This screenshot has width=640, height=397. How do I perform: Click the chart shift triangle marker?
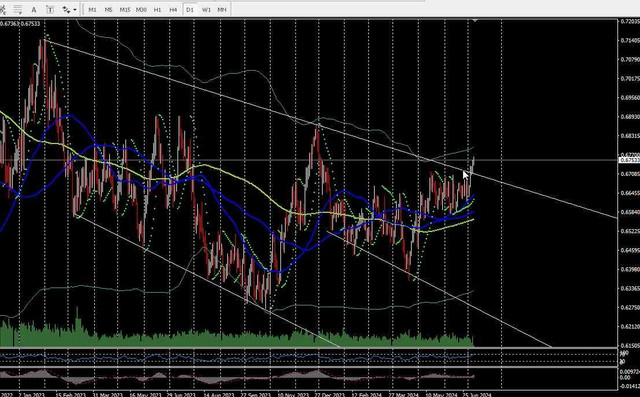coord(475,20)
